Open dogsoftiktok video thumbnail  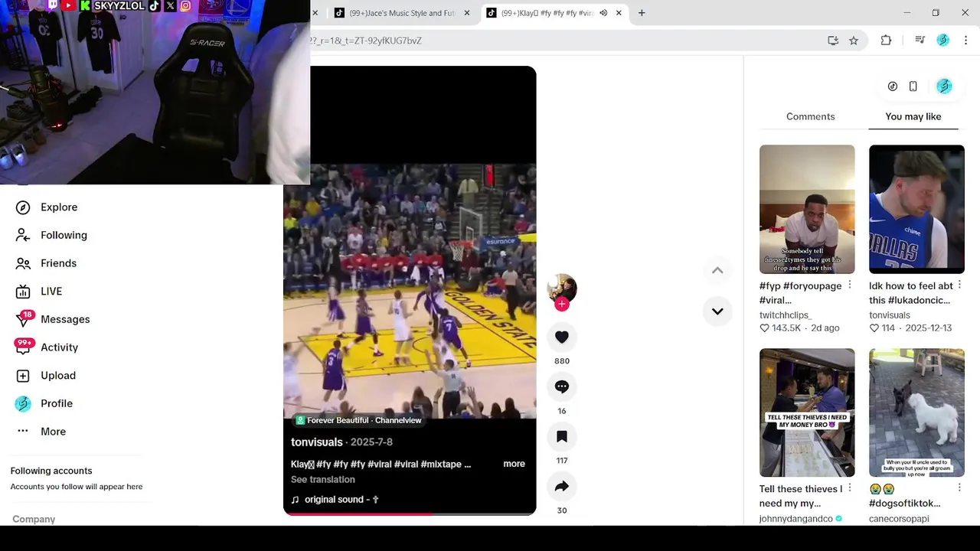[916, 412]
